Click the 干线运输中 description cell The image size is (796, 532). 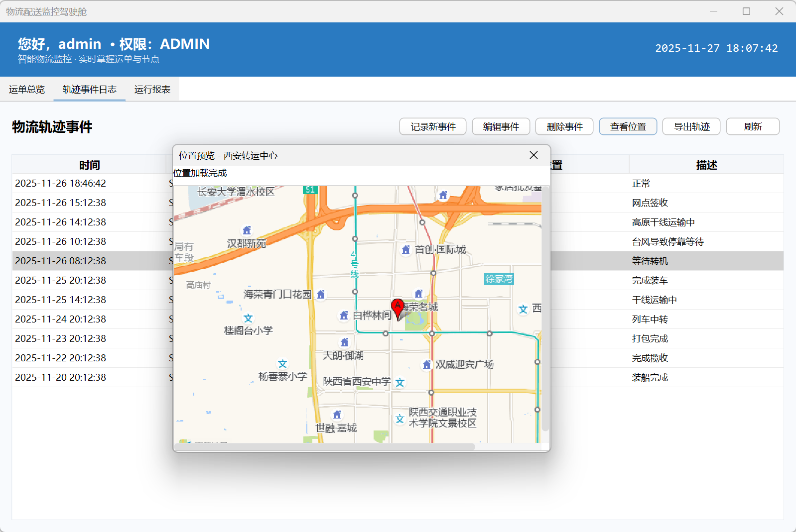(x=706, y=300)
